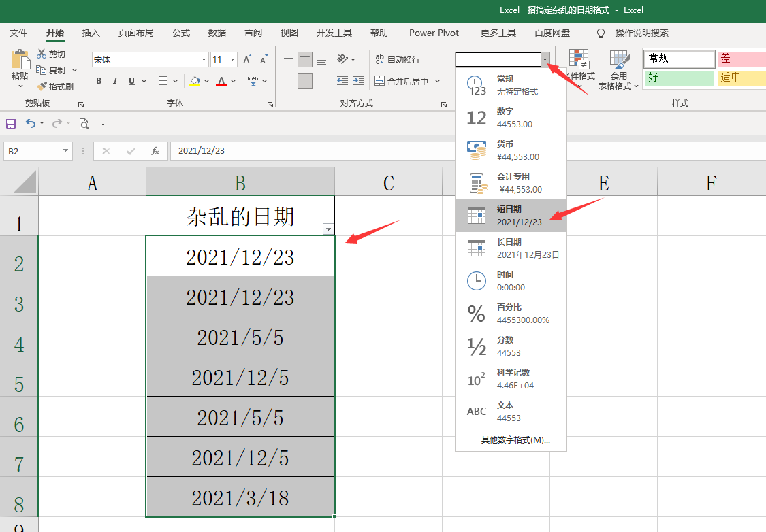Choose 百分比 percentage format
766x532 pixels.
point(511,314)
